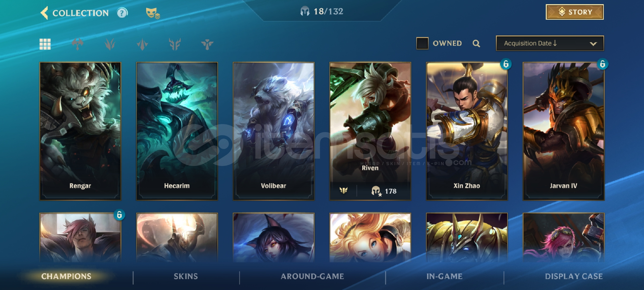Tap the unlock badge on Xin Zhao
This screenshot has height=290, width=644.
pyautogui.click(x=506, y=64)
